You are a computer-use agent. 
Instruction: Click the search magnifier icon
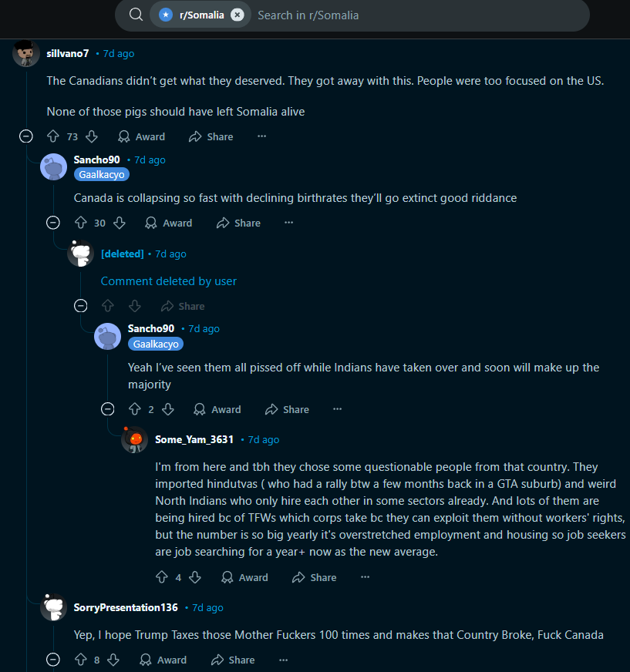pyautogui.click(x=136, y=15)
